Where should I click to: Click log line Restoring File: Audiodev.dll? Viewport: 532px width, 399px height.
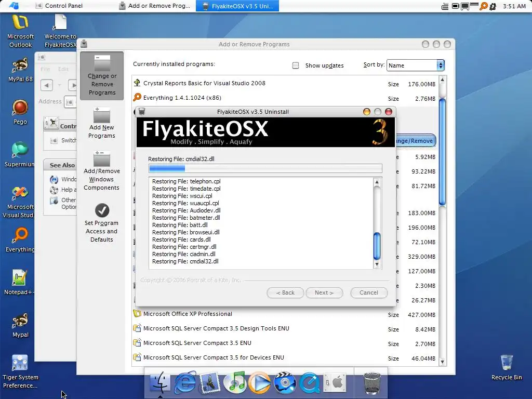(x=187, y=210)
